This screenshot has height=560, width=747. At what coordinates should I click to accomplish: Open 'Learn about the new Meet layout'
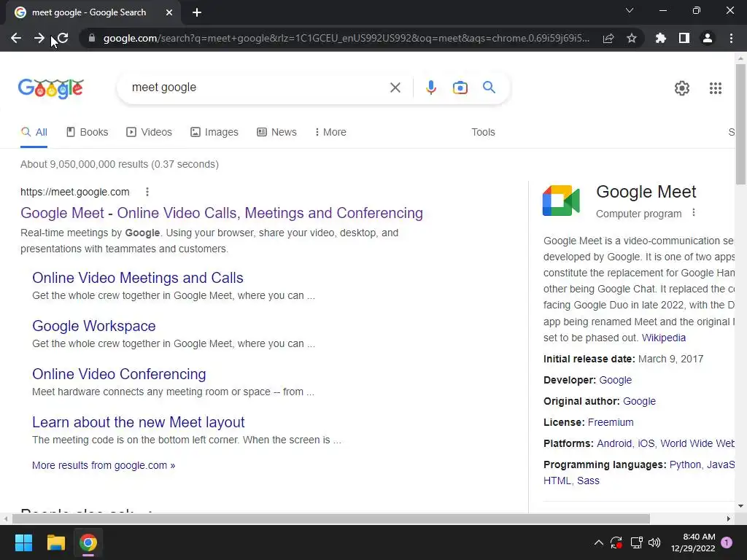pyautogui.click(x=138, y=422)
